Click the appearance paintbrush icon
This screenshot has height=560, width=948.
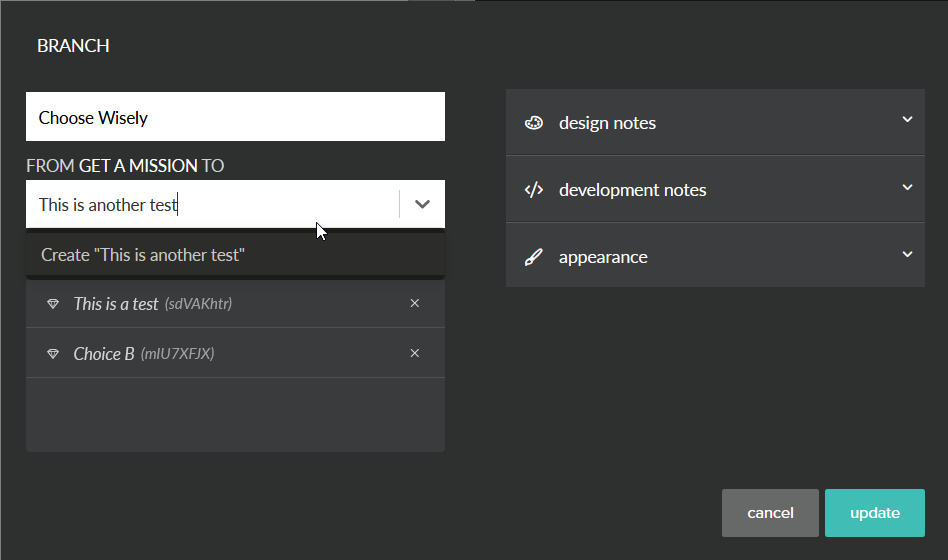tap(533, 257)
